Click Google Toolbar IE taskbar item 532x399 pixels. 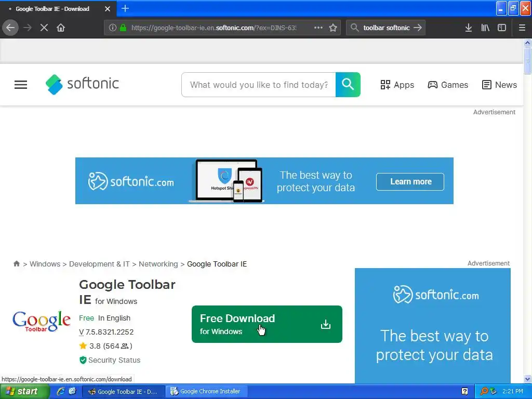point(124,392)
